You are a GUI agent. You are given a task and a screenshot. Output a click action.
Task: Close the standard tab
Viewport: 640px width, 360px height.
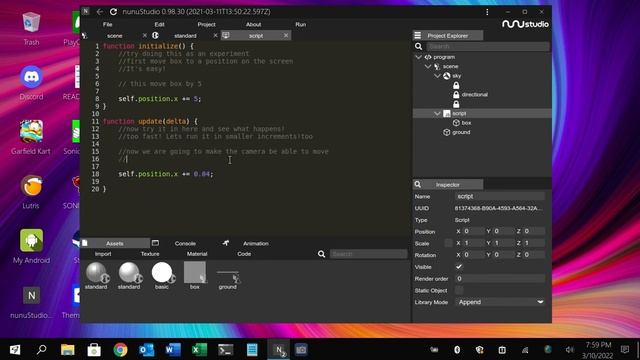(216, 36)
